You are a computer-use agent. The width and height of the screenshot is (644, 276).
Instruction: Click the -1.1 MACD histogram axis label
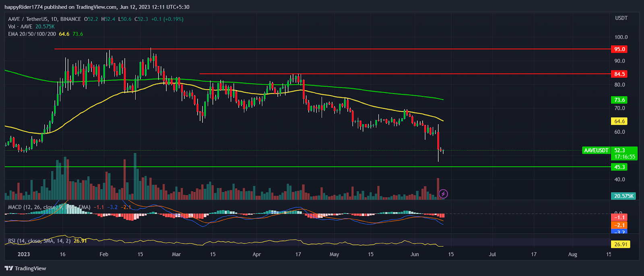pos(619,217)
